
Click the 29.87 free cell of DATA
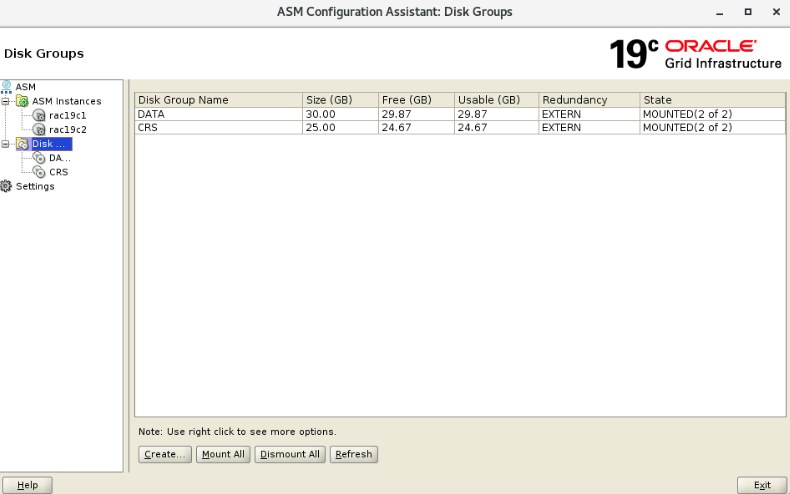tap(416, 114)
